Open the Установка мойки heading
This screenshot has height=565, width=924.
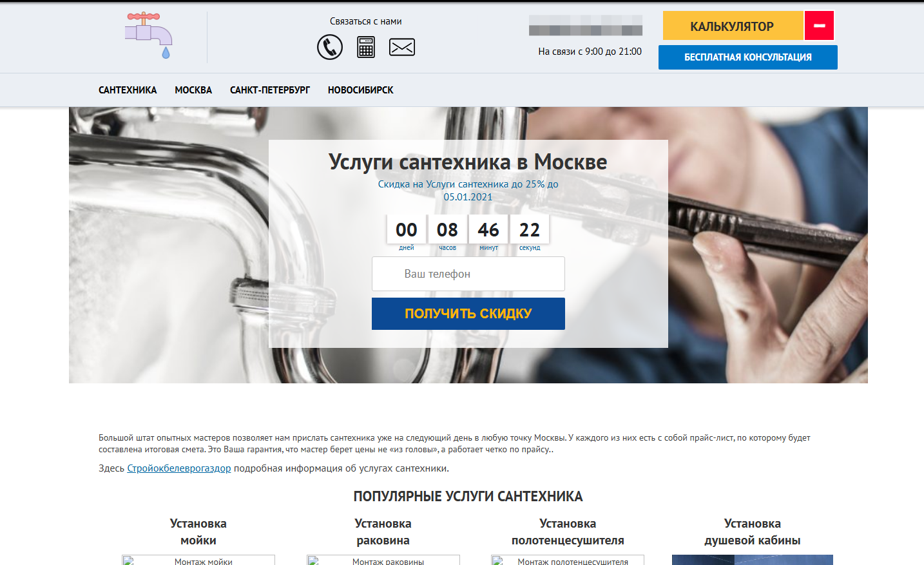(198, 531)
